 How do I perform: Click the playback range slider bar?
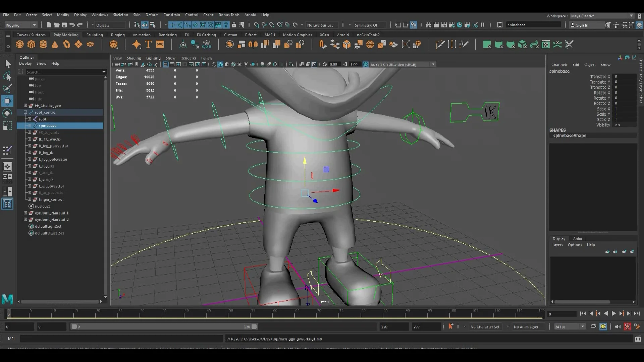(x=164, y=326)
